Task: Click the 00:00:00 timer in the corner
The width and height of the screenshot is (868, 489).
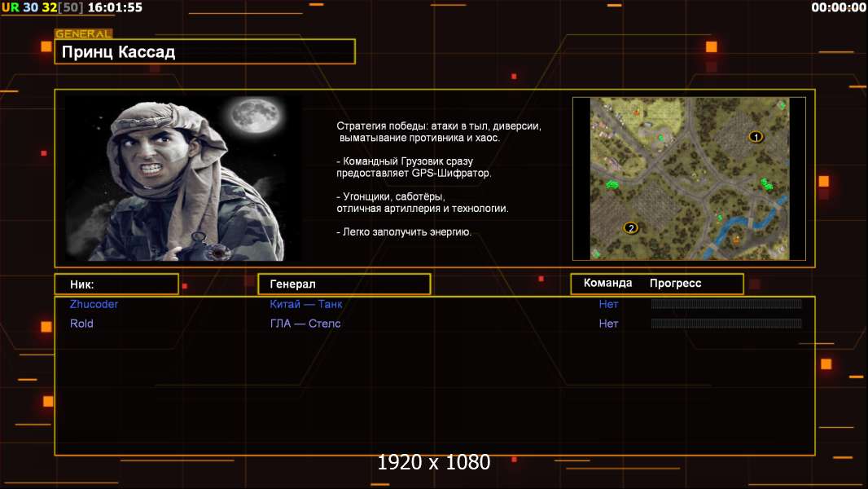Action: [x=838, y=7]
